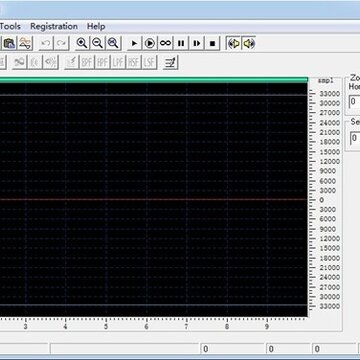Start playback with the Play button
The image size is (360, 360).
(134, 43)
